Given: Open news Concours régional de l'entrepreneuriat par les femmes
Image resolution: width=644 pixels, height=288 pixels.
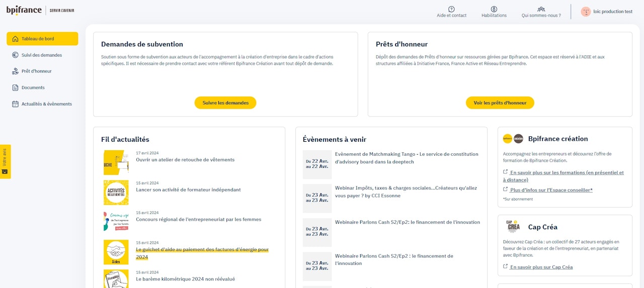Looking at the screenshot, I should pyautogui.click(x=198, y=219).
